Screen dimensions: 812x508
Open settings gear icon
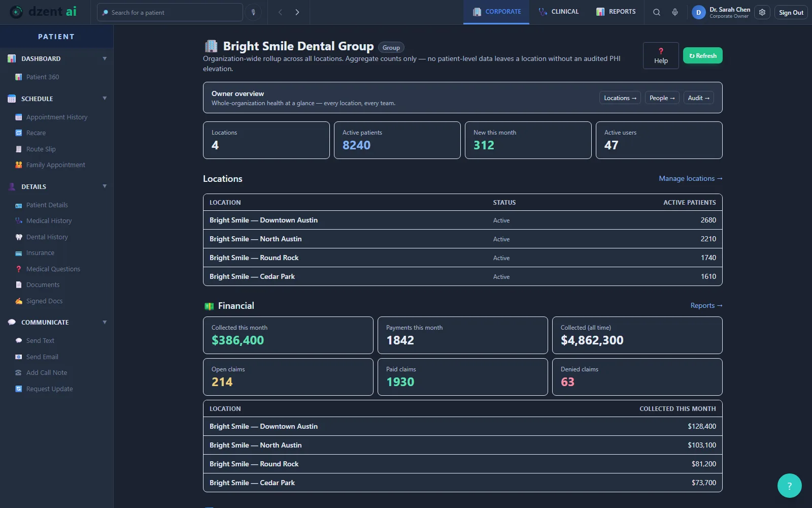pos(762,12)
